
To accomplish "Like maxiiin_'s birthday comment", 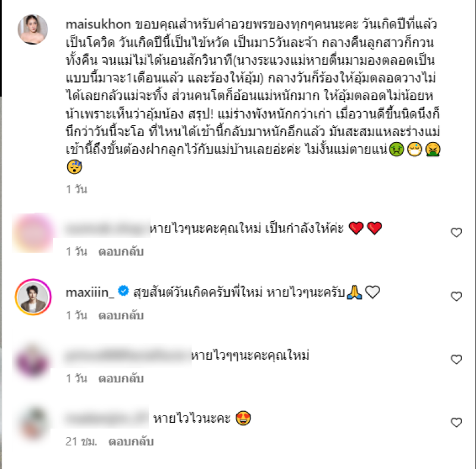I will 456,296.
